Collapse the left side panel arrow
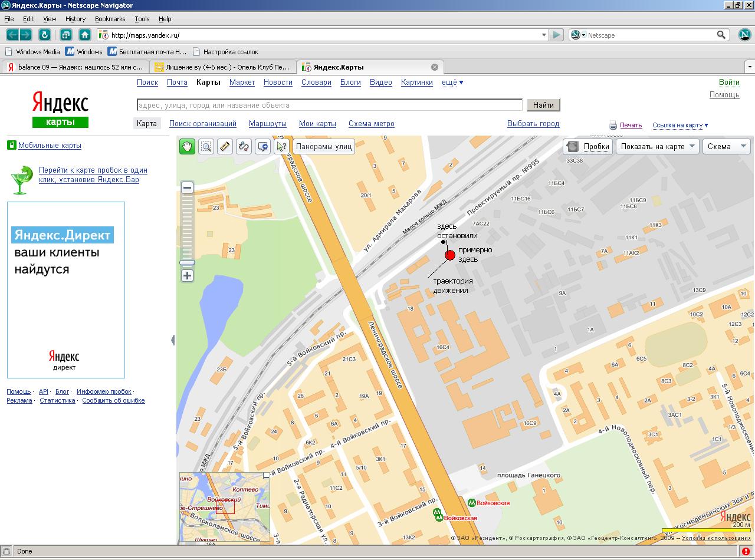755x560 pixels. pyautogui.click(x=173, y=340)
